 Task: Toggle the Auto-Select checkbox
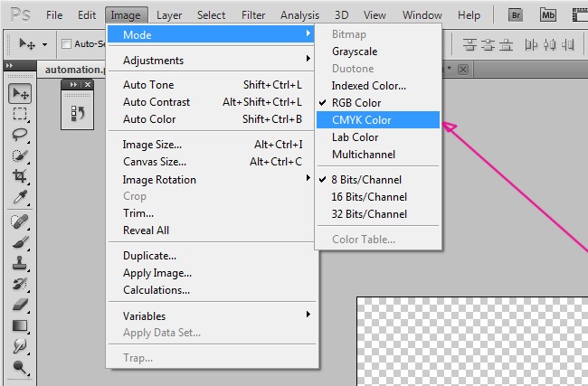coord(66,43)
